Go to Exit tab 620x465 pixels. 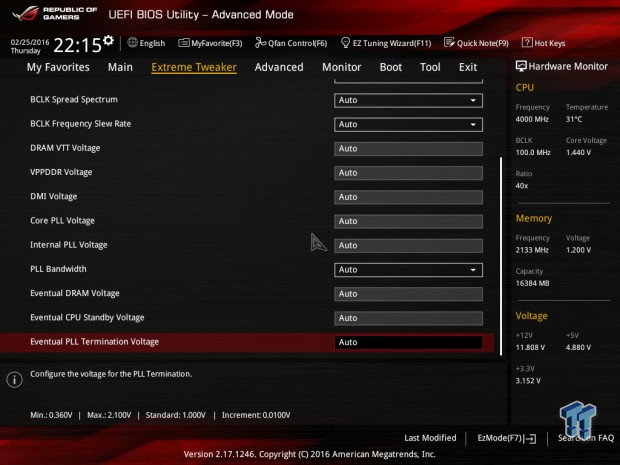468,67
